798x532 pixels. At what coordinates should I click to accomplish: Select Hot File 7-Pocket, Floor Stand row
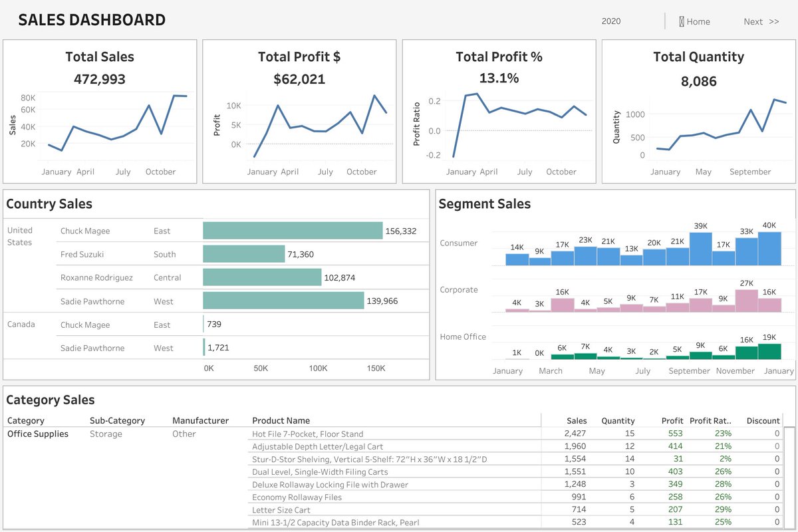point(515,434)
